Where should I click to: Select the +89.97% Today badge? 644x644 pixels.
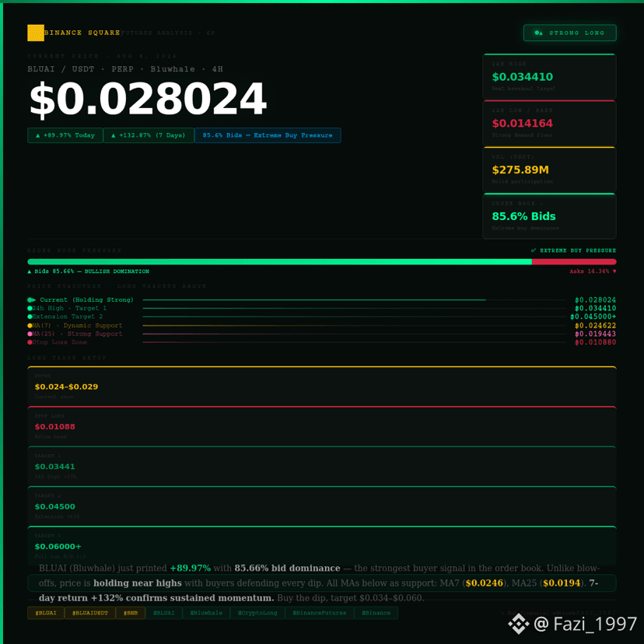[x=65, y=135]
